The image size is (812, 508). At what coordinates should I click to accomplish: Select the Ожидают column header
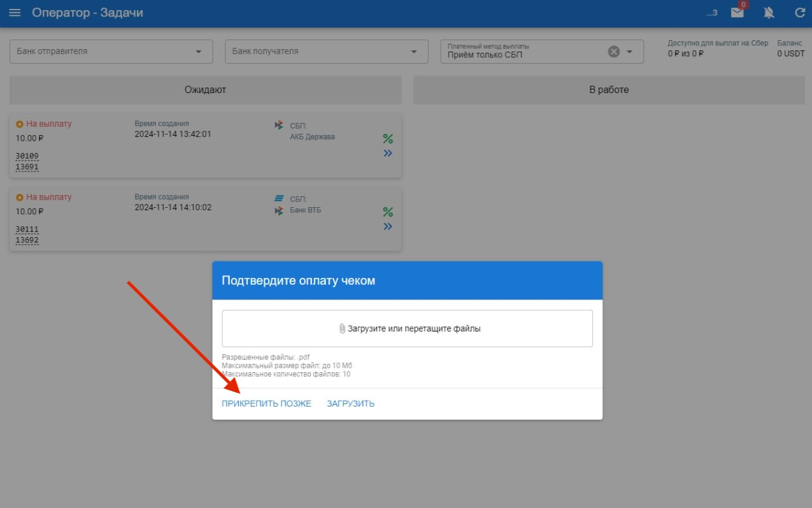coord(205,90)
